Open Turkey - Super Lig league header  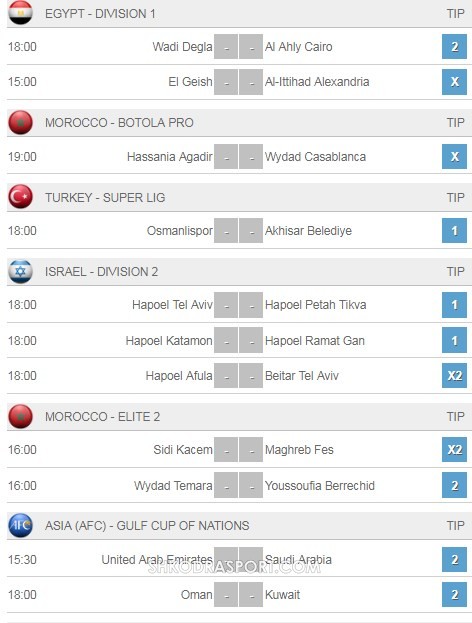click(x=105, y=197)
